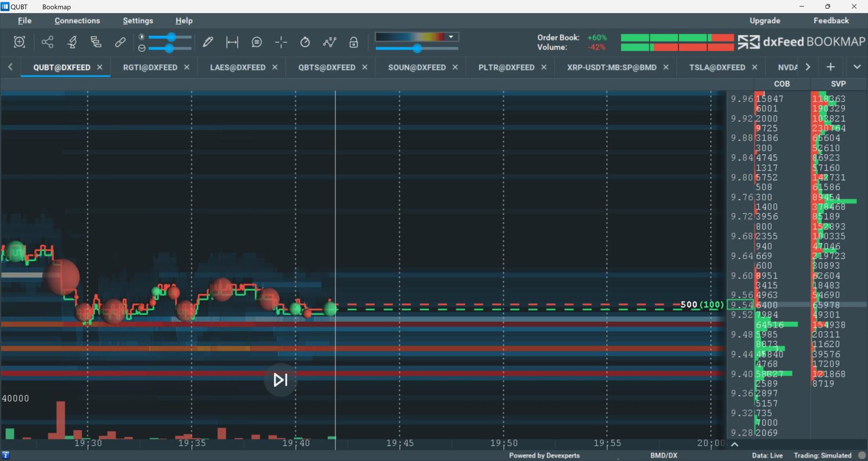The height and width of the screenshot is (461, 868).
Task: Click the 19:30 time axis label
Action: pos(88,443)
